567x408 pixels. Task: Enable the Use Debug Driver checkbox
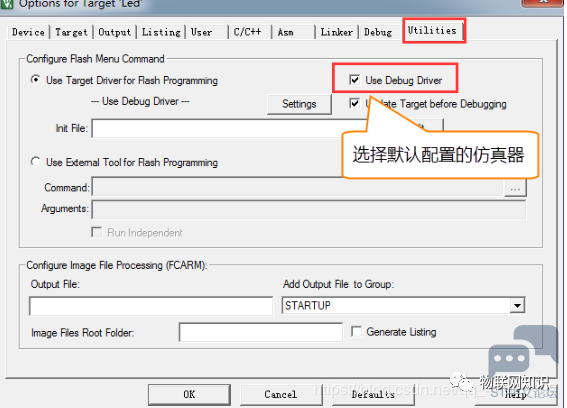point(354,80)
